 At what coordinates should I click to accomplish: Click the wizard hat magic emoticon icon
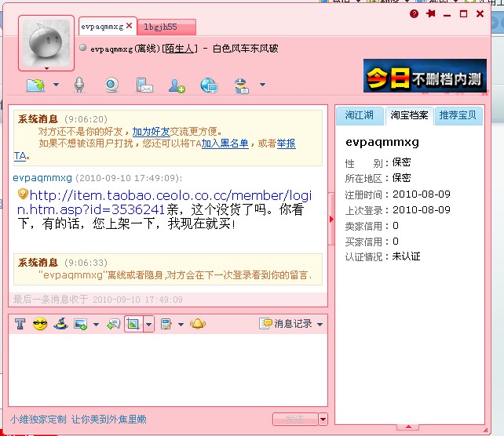(60, 324)
